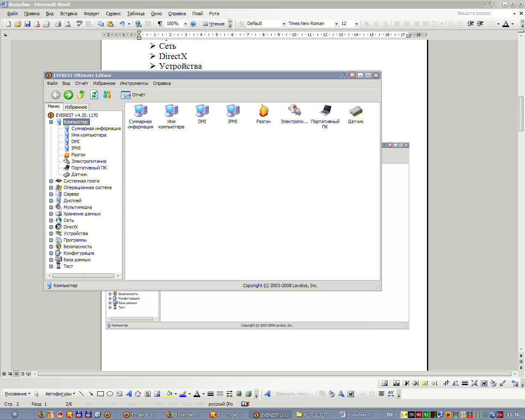Open EVEREST Файл menu
This screenshot has width=525, height=420.
[x=52, y=83]
